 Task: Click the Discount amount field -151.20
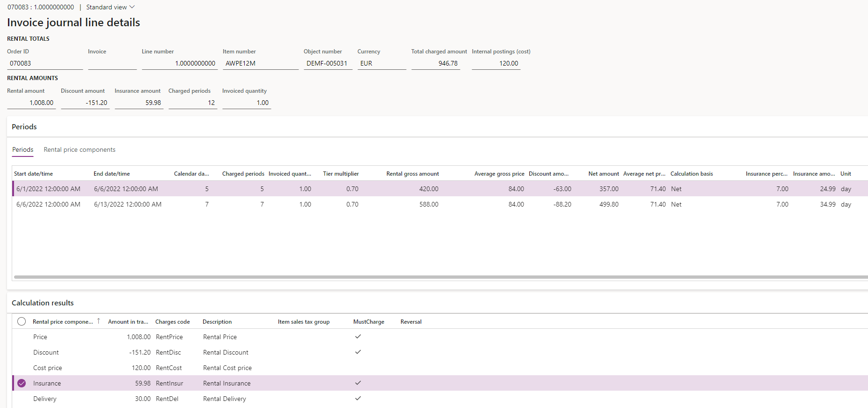(x=85, y=103)
